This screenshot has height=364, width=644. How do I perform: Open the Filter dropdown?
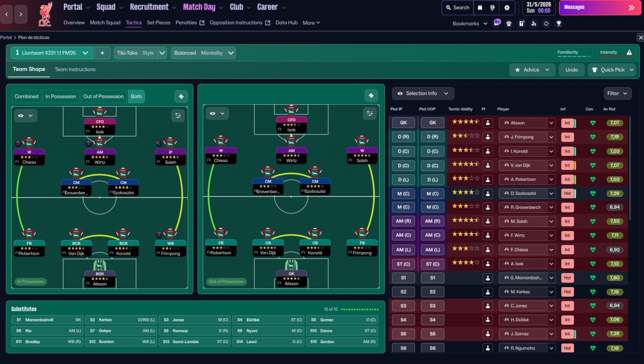618,93
